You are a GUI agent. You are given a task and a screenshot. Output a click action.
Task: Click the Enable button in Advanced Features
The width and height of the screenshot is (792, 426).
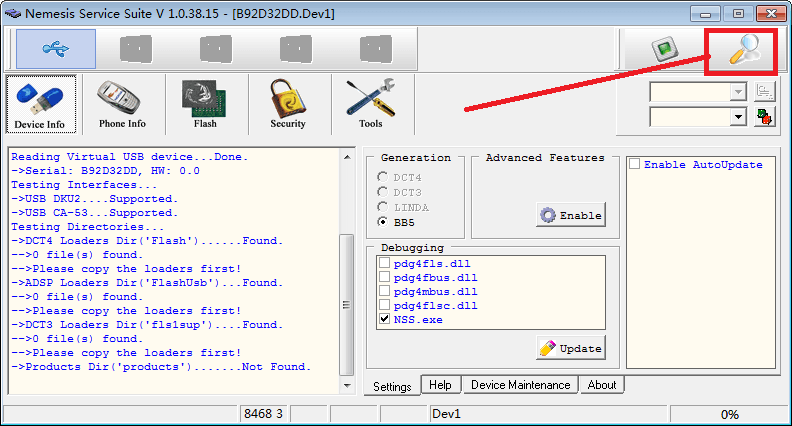571,215
